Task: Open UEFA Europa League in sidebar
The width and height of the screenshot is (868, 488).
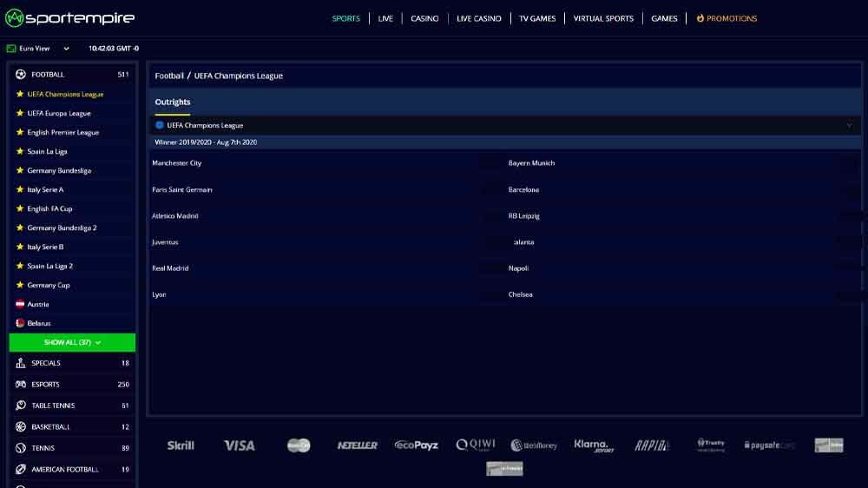Action: click(59, 113)
